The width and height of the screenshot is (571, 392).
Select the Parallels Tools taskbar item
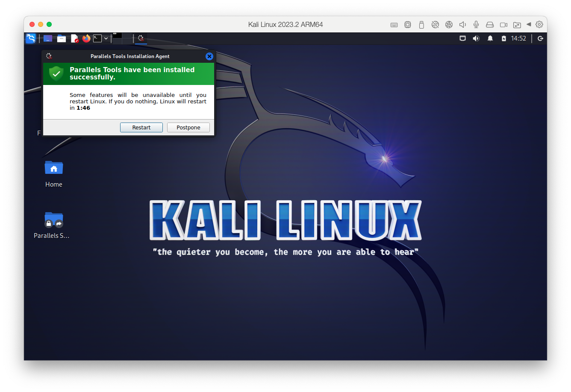[141, 38]
